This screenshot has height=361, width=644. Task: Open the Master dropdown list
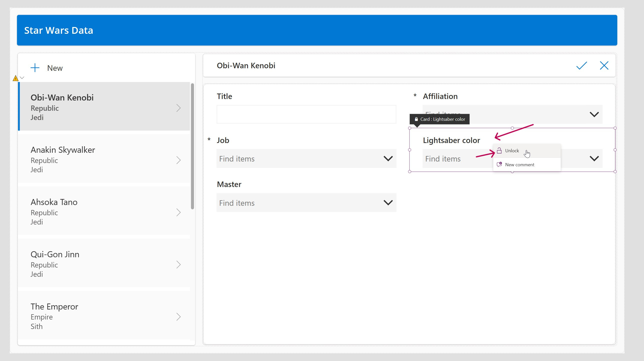tap(388, 202)
